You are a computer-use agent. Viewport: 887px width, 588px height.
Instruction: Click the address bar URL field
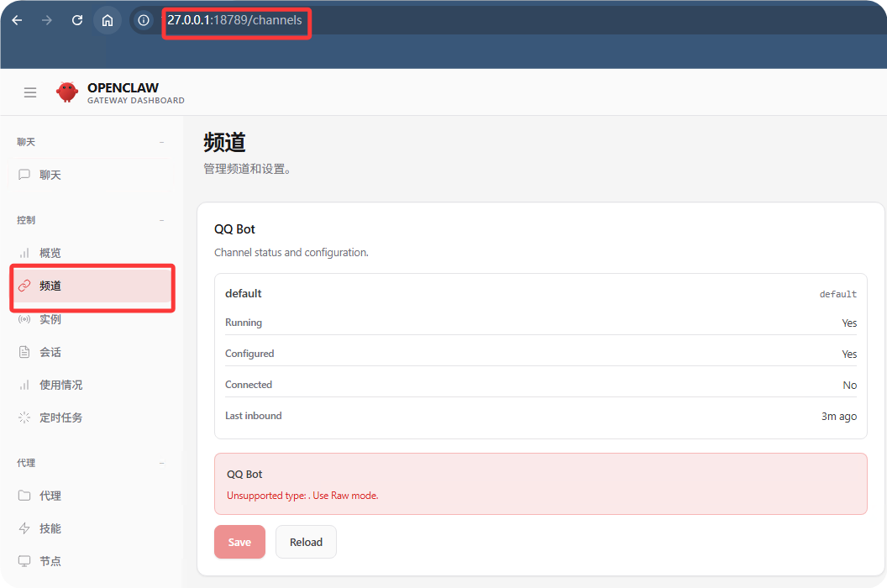pyautogui.click(x=236, y=20)
